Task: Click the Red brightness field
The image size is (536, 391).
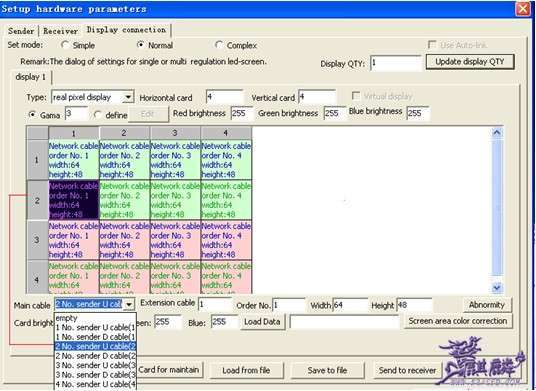Action: point(242,113)
